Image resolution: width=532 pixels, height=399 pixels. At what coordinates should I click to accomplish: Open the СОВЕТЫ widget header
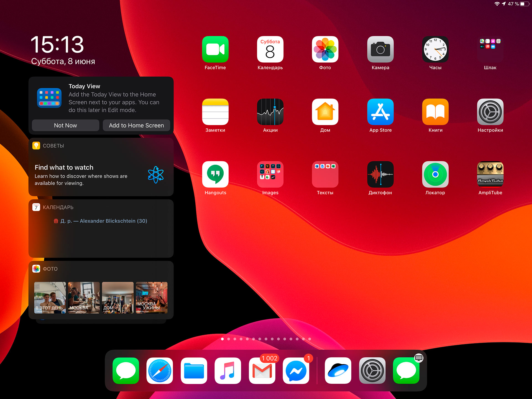coord(48,146)
